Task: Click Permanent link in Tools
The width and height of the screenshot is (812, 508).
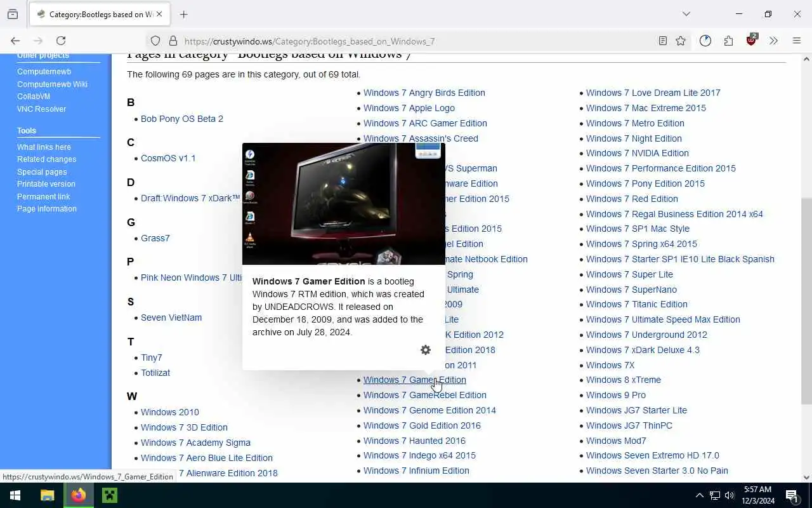Action: pyautogui.click(x=43, y=196)
